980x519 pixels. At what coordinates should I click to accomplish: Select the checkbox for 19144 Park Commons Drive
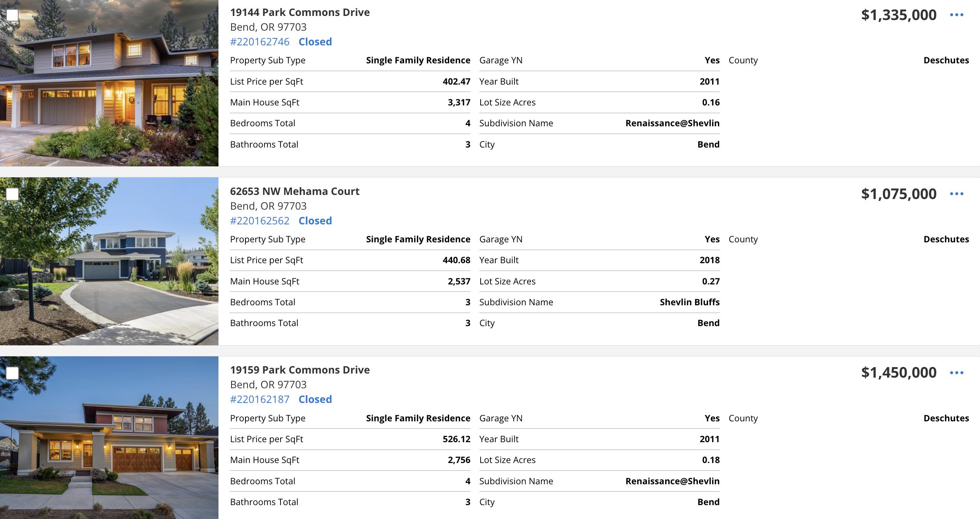click(x=12, y=15)
